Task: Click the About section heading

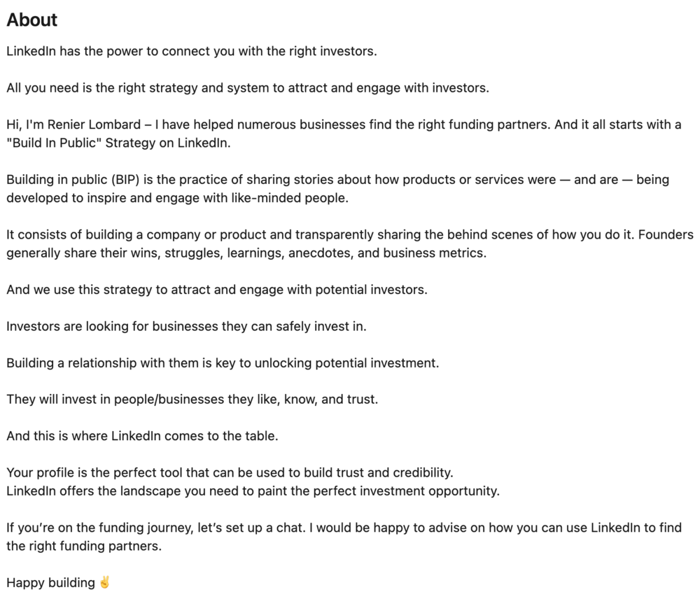Action: click(32, 20)
